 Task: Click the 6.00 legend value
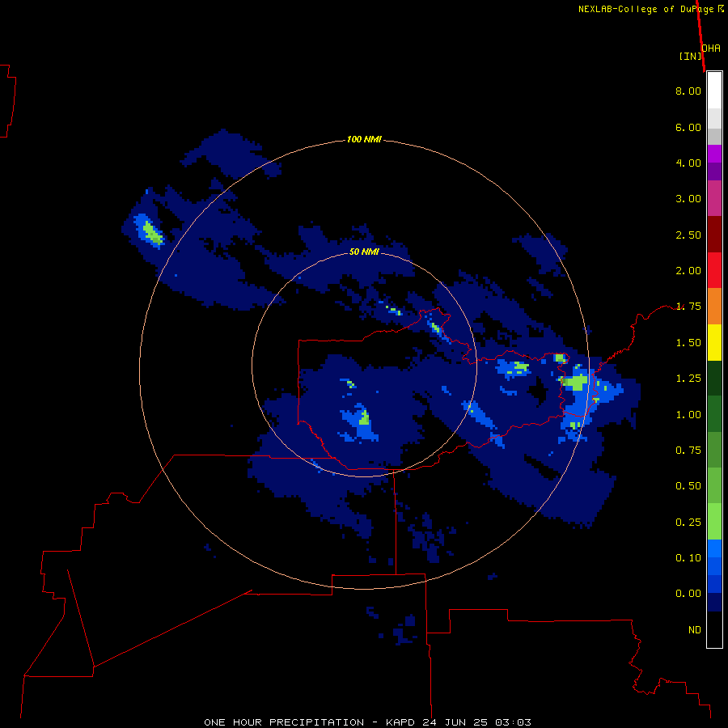pyautogui.click(x=688, y=127)
